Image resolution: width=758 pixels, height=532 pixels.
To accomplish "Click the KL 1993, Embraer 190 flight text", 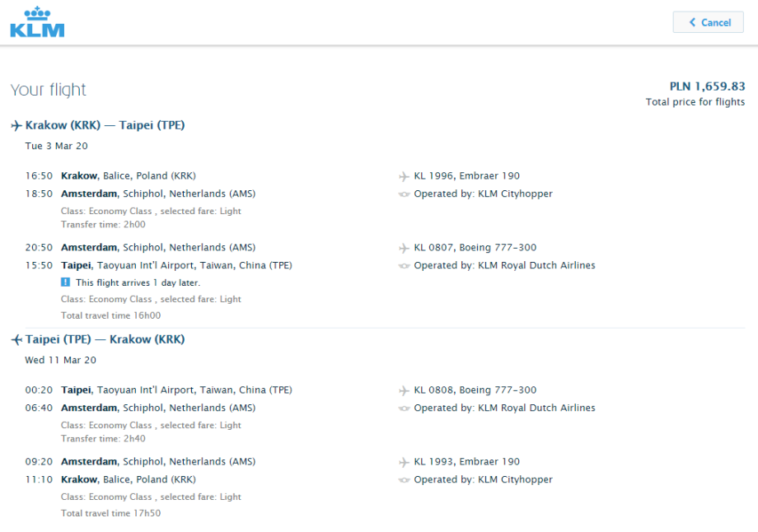I will click(x=466, y=461).
